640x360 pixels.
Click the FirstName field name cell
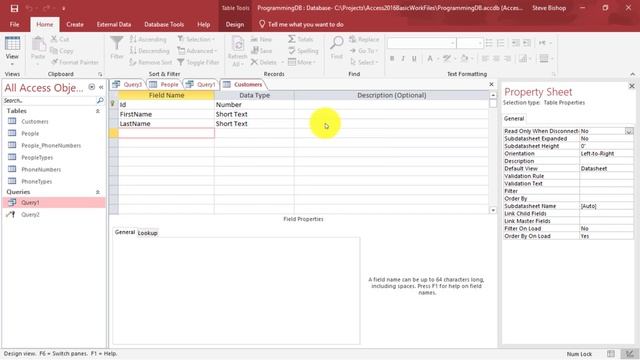[x=166, y=114]
